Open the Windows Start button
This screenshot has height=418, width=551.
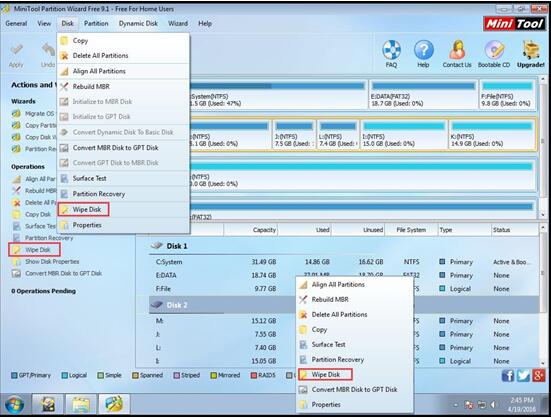tap(14, 405)
